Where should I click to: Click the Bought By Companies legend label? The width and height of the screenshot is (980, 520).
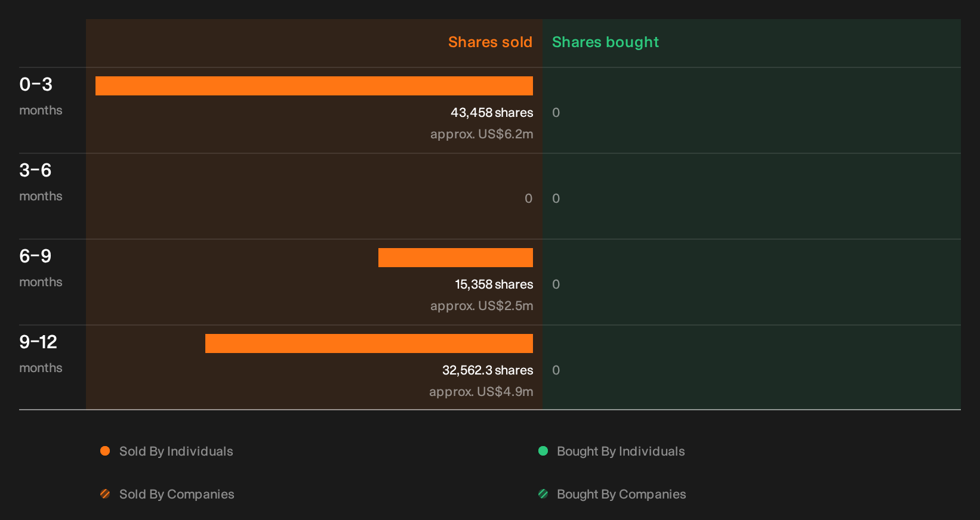[621, 494]
